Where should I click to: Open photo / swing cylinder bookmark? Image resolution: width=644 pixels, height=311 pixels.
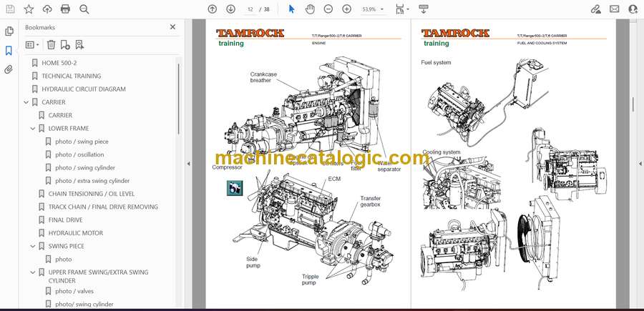point(85,168)
